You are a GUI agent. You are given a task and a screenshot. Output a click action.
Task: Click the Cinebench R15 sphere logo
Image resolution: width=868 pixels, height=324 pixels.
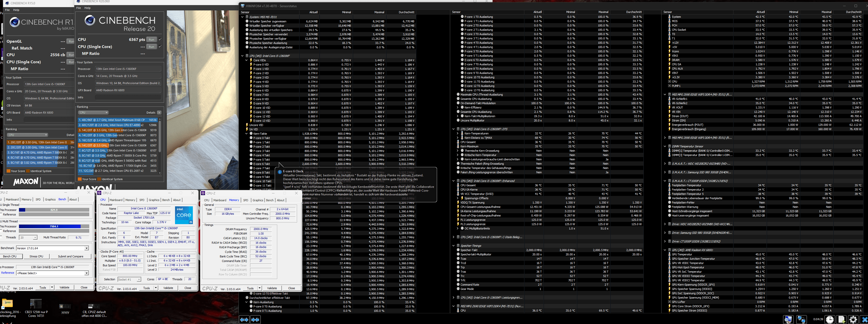tap(15, 22)
